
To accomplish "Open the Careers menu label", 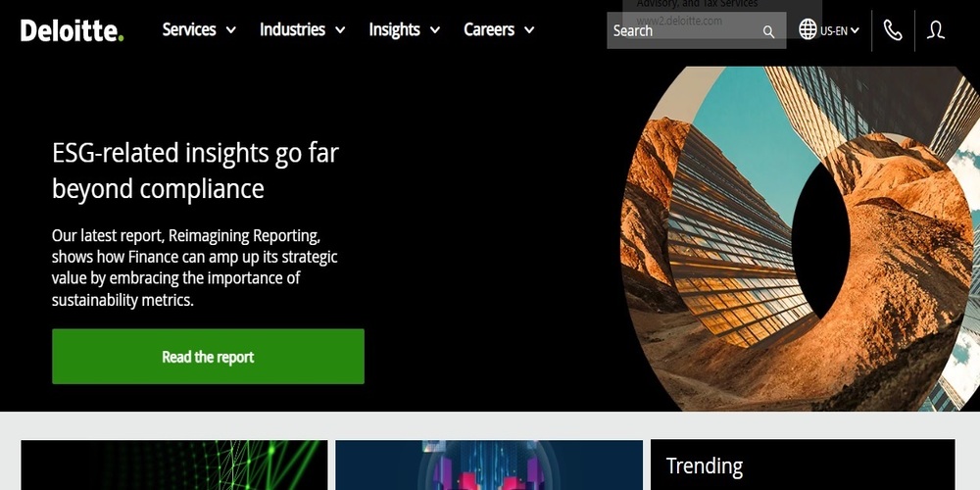I will [489, 29].
